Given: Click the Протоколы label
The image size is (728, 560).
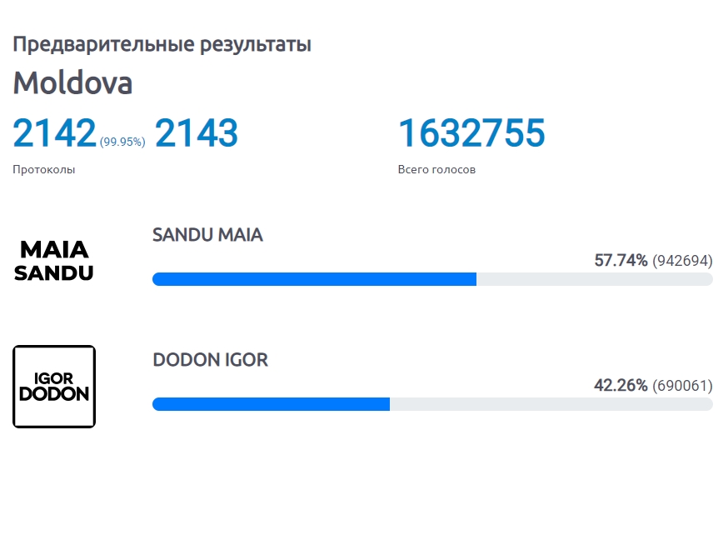Looking at the screenshot, I should pos(43,169).
